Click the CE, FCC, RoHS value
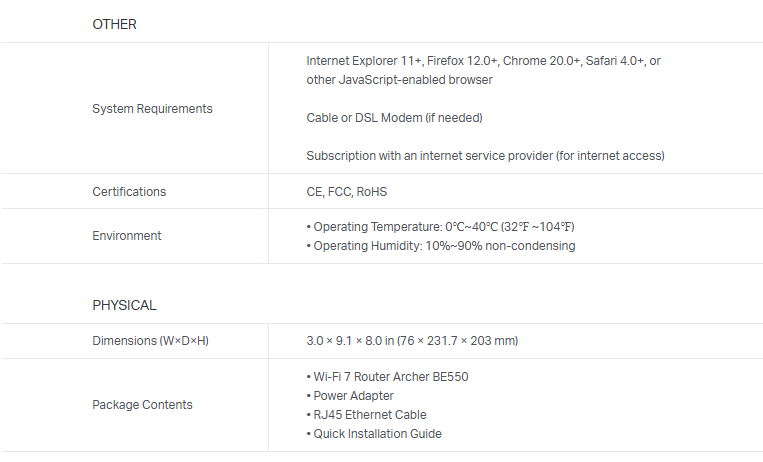Image resolution: width=763 pixels, height=462 pixels. point(346,192)
